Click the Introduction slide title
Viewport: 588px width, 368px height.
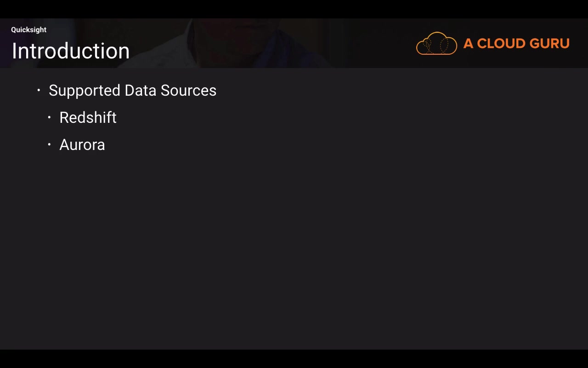pyautogui.click(x=70, y=51)
